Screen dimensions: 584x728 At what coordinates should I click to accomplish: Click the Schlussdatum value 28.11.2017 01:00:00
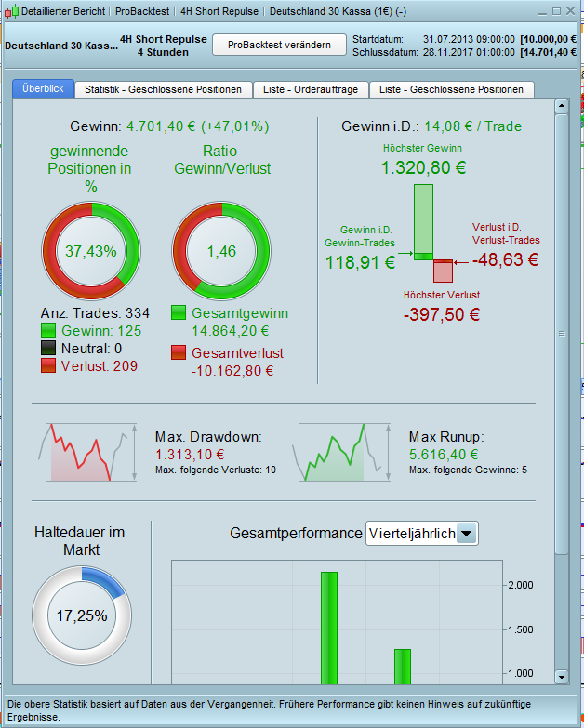[x=469, y=52]
